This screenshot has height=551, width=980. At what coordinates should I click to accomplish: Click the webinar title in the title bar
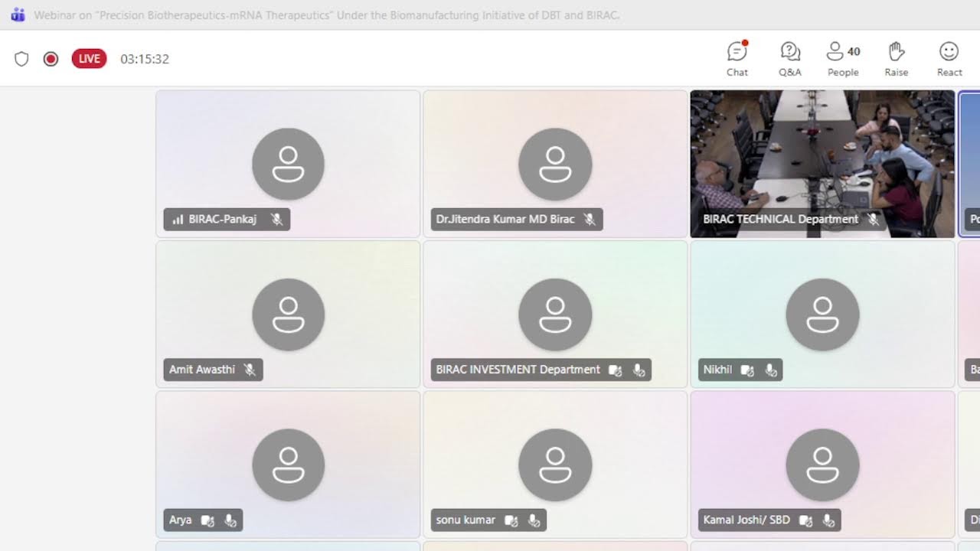(327, 15)
